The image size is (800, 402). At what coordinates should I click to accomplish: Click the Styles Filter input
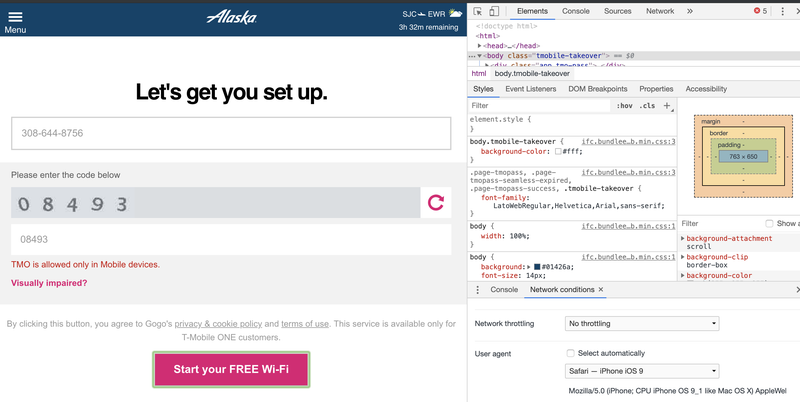click(539, 106)
